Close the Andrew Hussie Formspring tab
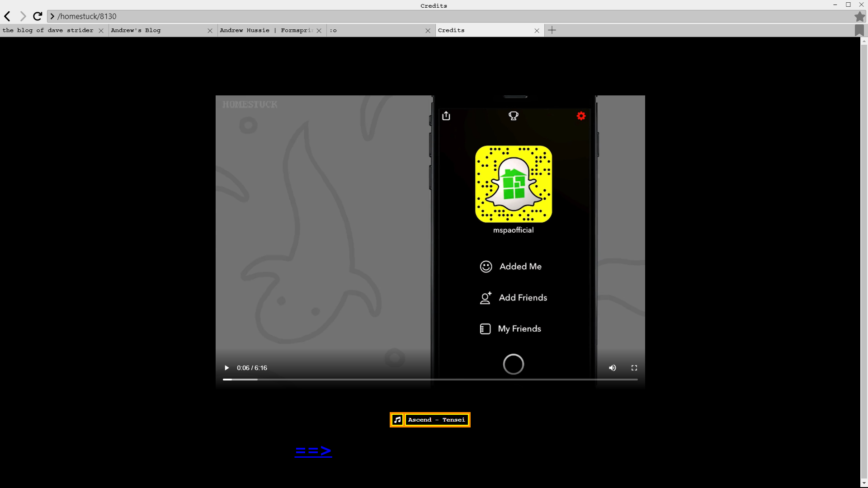 (x=319, y=31)
